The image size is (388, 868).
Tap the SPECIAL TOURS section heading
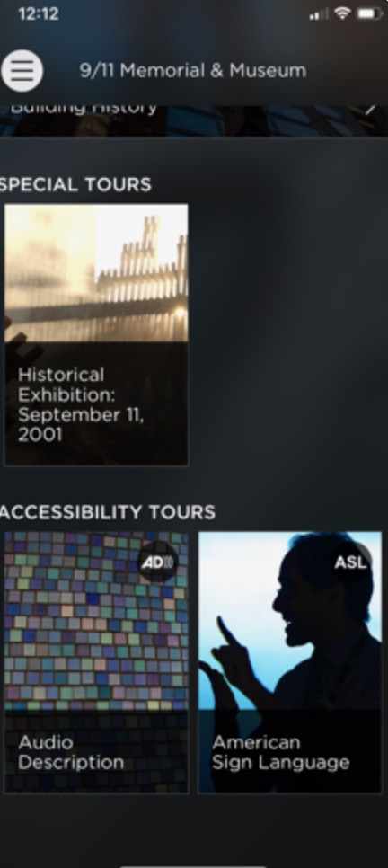coord(75,184)
